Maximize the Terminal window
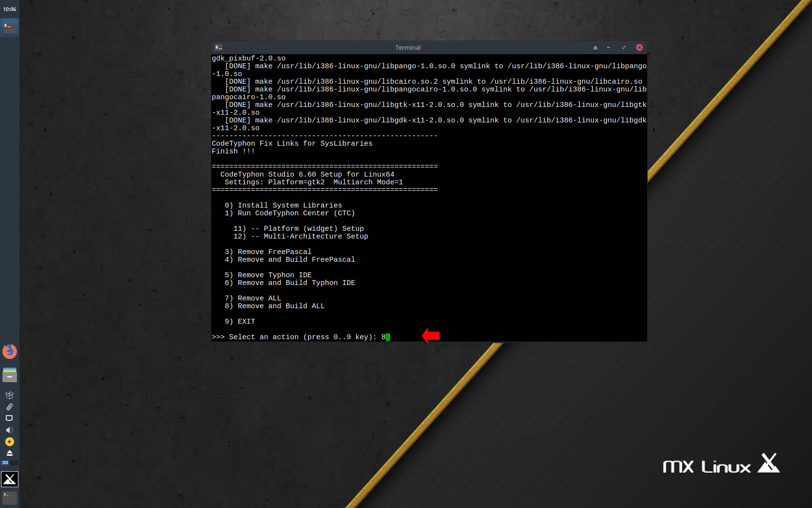Viewport: 812px width, 508px height. 623,47
